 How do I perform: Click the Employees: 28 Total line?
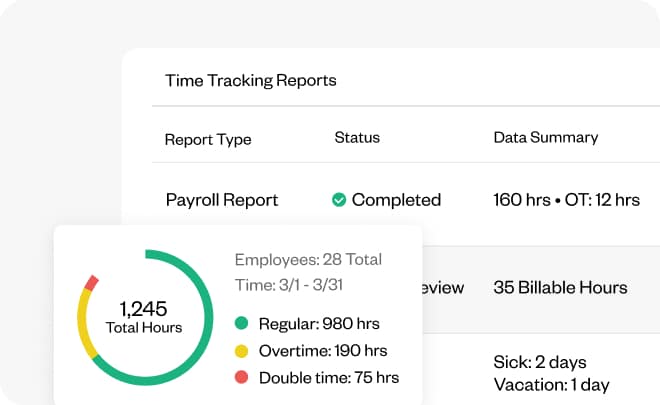308,260
